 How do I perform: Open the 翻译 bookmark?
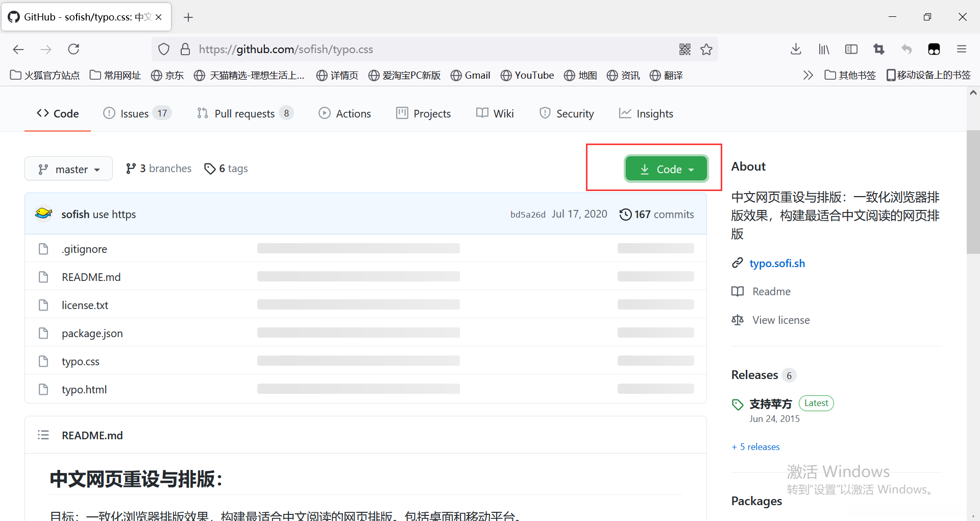pyautogui.click(x=666, y=76)
